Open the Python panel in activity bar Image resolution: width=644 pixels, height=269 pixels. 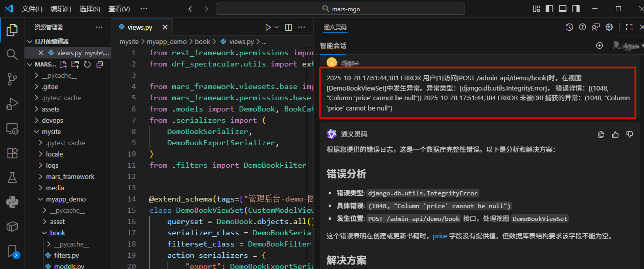tap(12, 202)
